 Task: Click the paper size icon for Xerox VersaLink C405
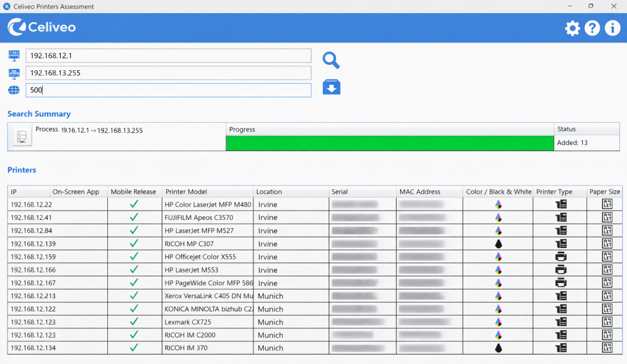pos(607,296)
